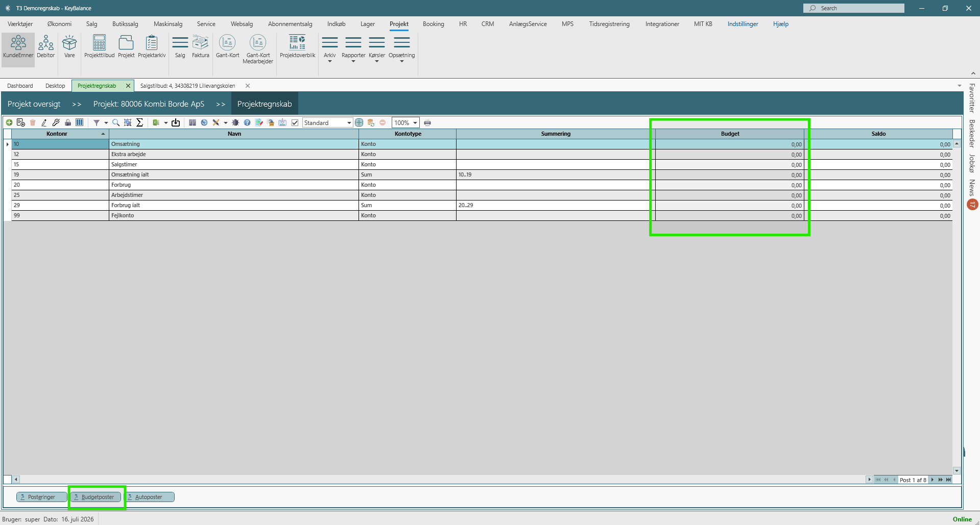The image size is (980, 525).
Task: Switch to the Dashboard tab
Action: click(20, 86)
